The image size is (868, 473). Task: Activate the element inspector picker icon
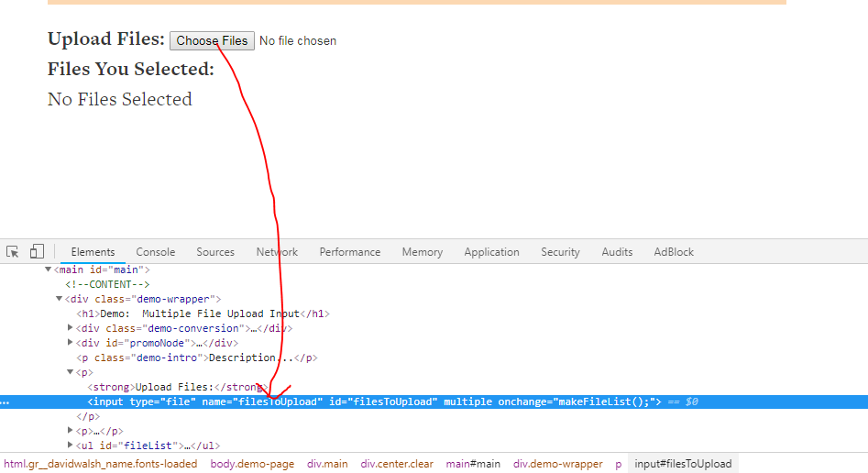pyautogui.click(x=12, y=252)
